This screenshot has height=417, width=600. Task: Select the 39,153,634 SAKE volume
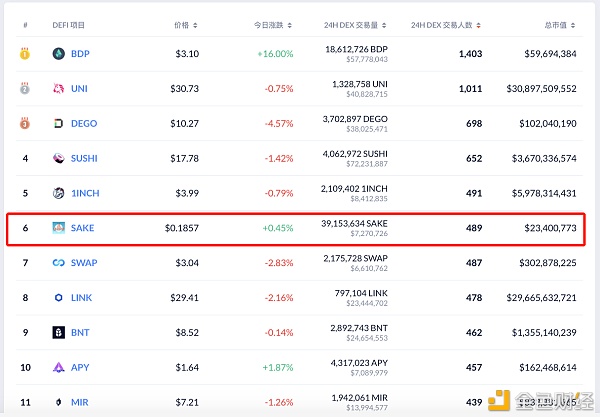coord(354,223)
